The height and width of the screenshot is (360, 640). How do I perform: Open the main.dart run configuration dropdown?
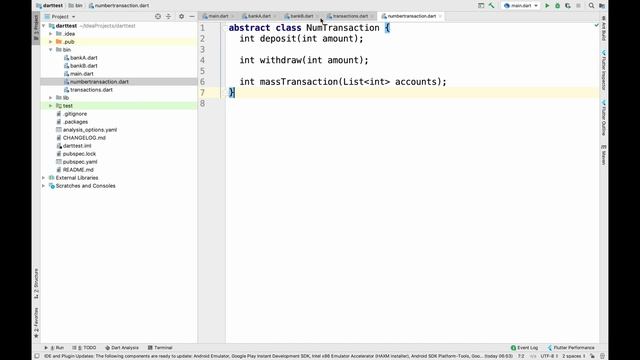point(521,6)
